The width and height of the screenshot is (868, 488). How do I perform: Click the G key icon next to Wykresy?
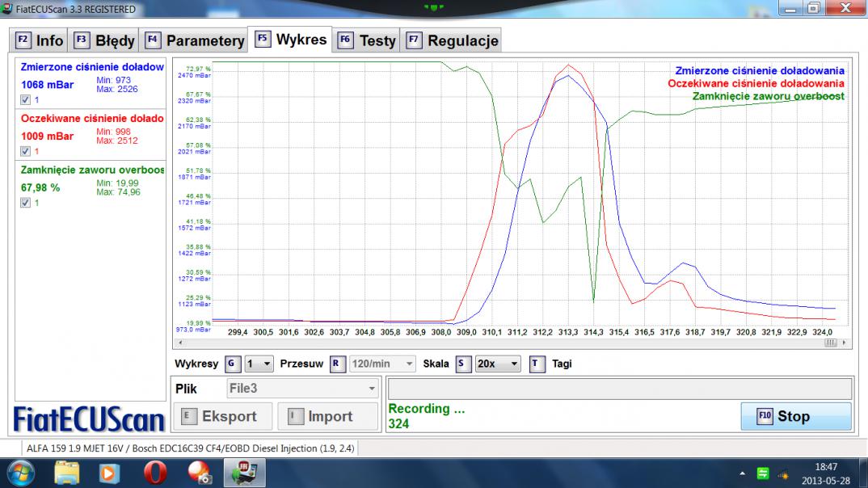coord(233,364)
